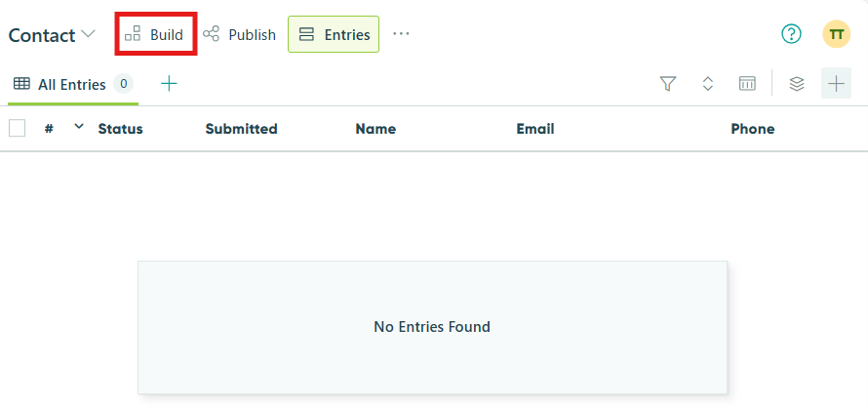Open the Build tab
The height and width of the screenshot is (409, 868).
point(155,34)
